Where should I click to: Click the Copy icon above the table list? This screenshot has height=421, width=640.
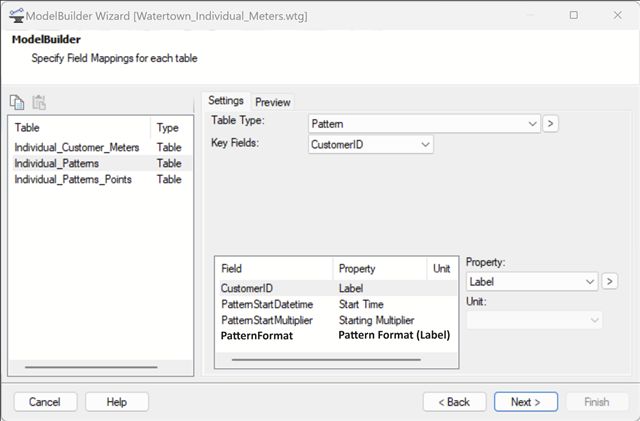click(x=17, y=102)
